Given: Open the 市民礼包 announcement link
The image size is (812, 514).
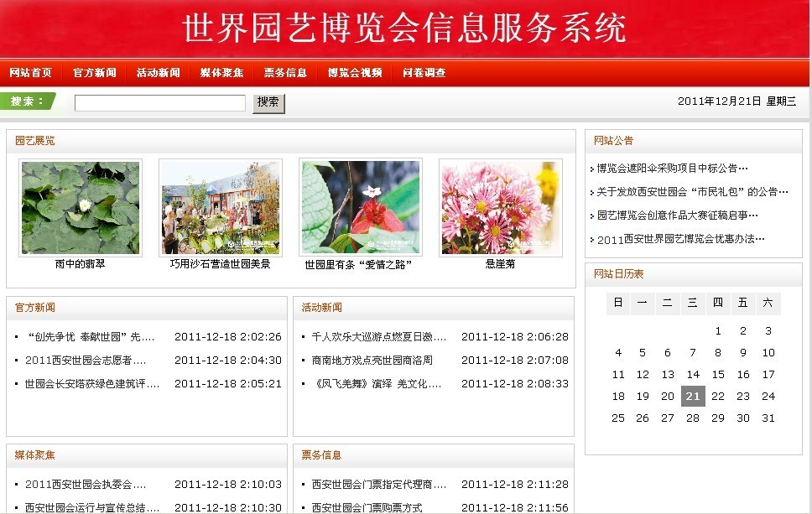Looking at the screenshot, I should click(692, 192).
